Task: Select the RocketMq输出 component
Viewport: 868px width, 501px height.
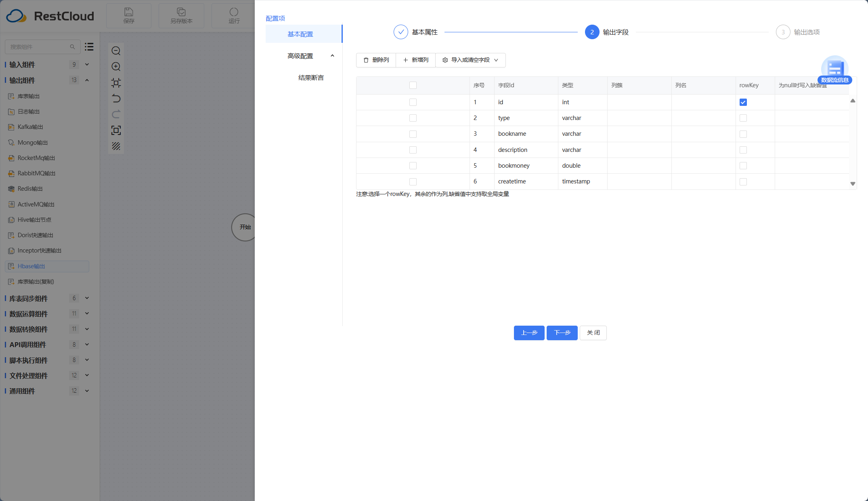Action: tap(47, 158)
